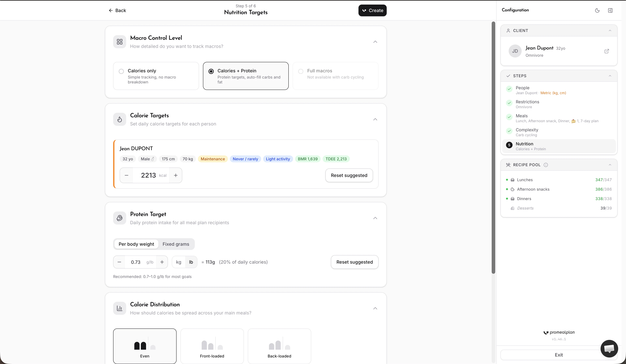The image size is (626, 364).
Task: Select the Calories only radio option
Action: point(121,71)
